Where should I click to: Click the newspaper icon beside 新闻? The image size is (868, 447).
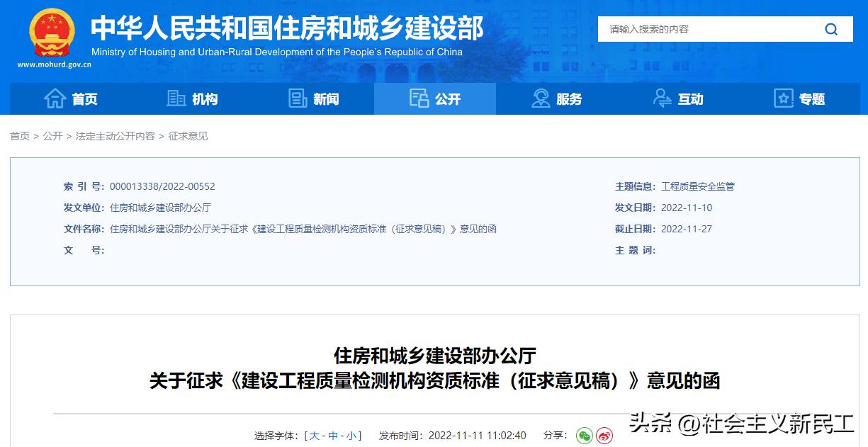point(298,99)
